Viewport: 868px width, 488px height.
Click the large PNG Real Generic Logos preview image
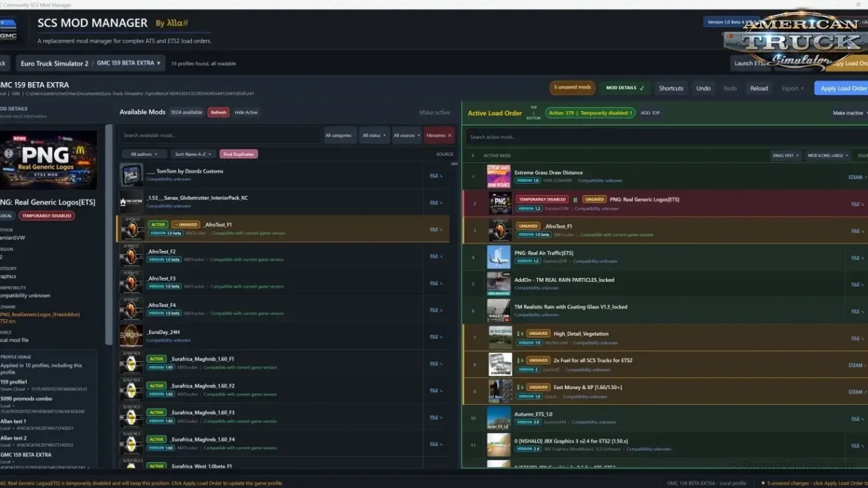(48, 159)
